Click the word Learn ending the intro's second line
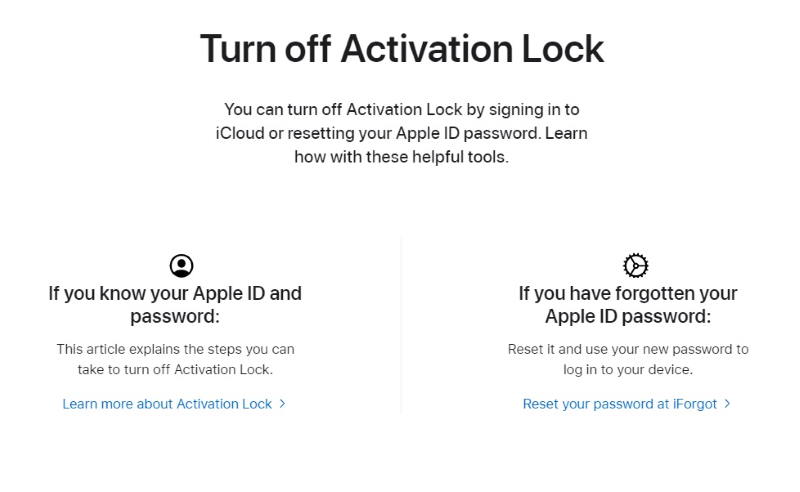 pyautogui.click(x=566, y=133)
